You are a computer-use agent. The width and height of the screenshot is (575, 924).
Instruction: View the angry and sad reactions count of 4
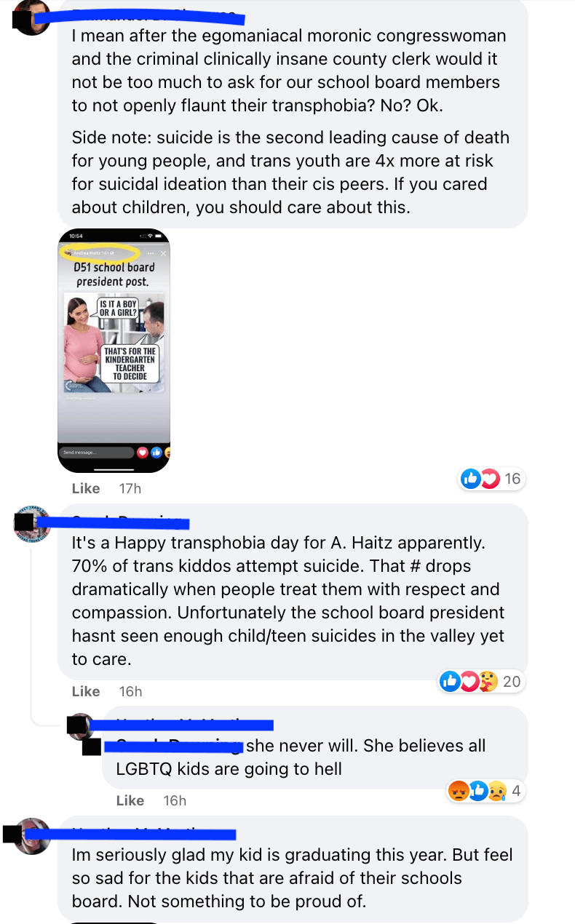[486, 791]
